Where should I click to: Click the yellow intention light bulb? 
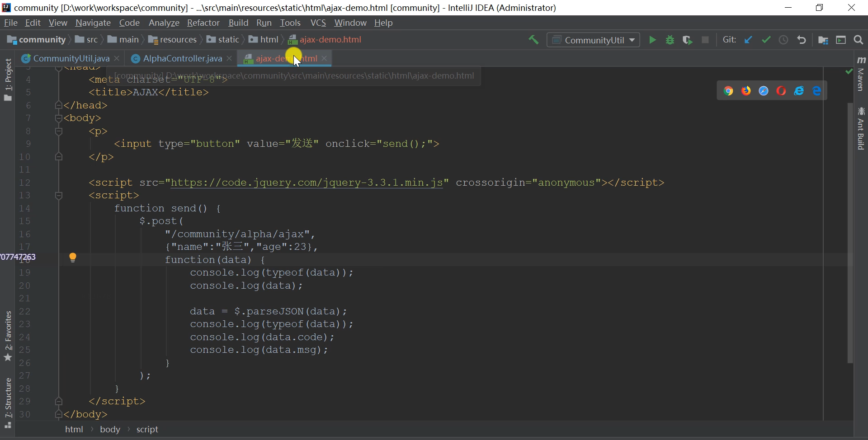coord(73,257)
